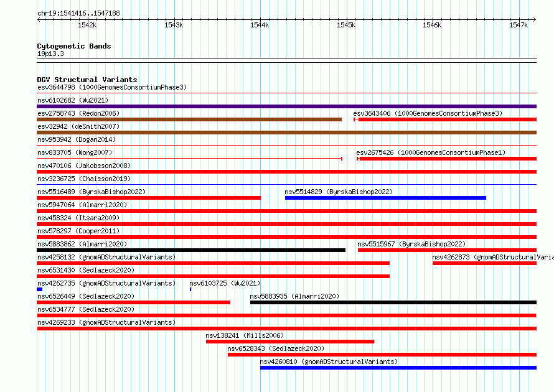Open variant nsv6526449 (Sedlazeck2020)
Screen dimensions: 554x392
tap(86, 296)
